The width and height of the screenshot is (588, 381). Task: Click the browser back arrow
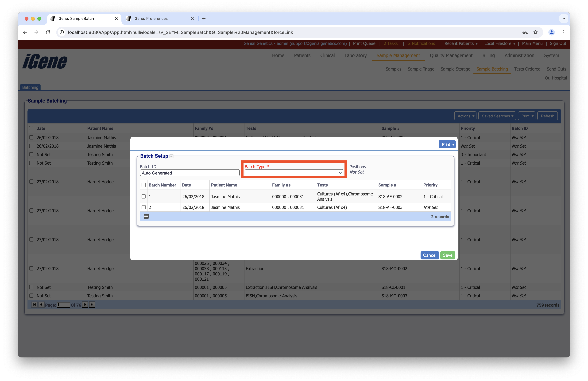pos(25,32)
